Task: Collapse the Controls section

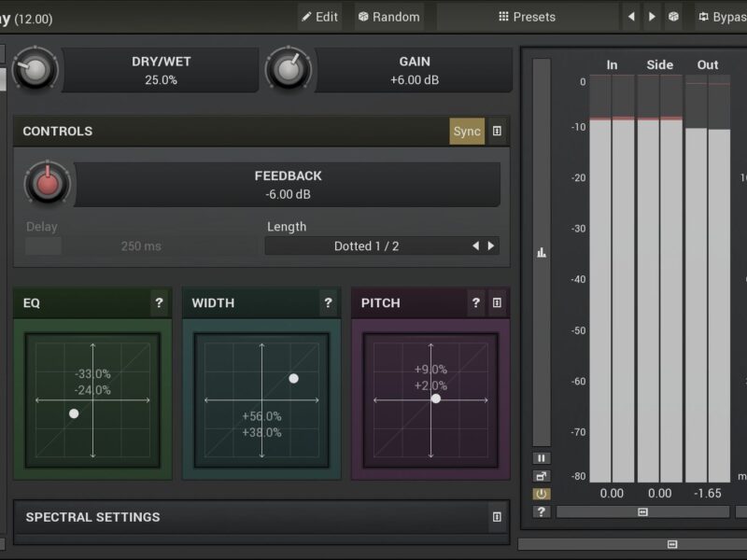Action: (x=497, y=132)
